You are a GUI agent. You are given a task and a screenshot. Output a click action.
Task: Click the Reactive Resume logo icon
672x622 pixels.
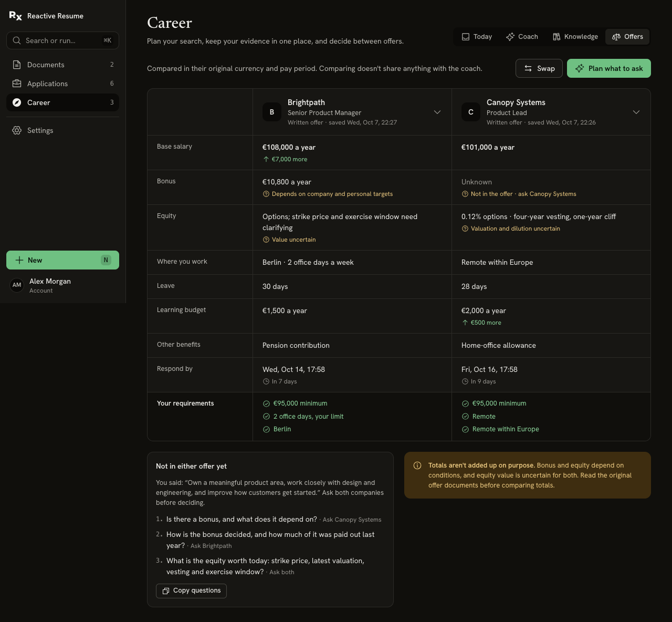(x=16, y=16)
